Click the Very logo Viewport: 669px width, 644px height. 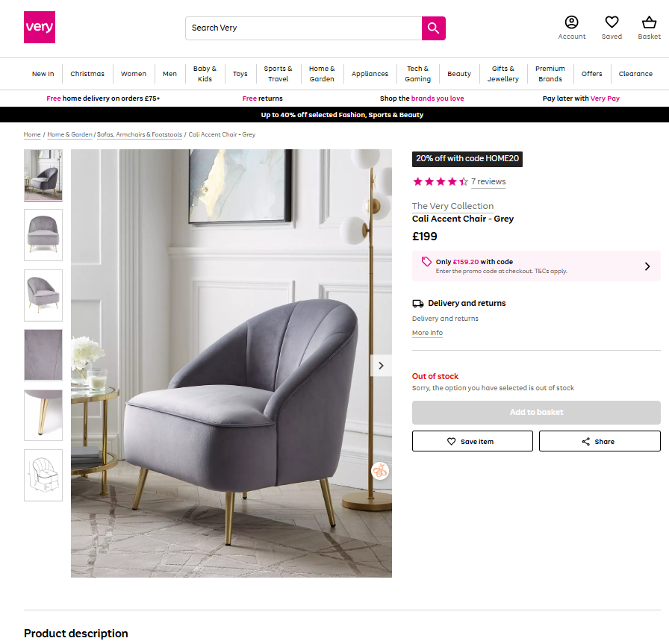(x=40, y=28)
